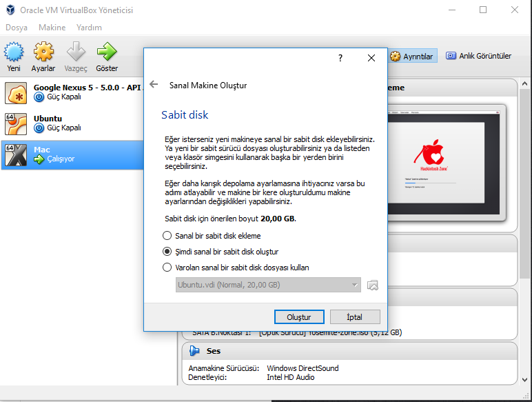Click the İptal button

tap(355, 317)
